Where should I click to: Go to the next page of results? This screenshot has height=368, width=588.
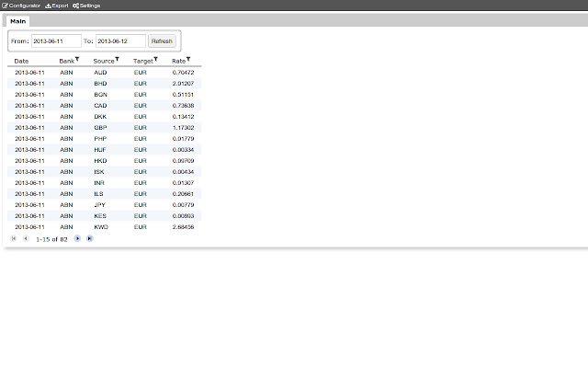(x=77, y=238)
